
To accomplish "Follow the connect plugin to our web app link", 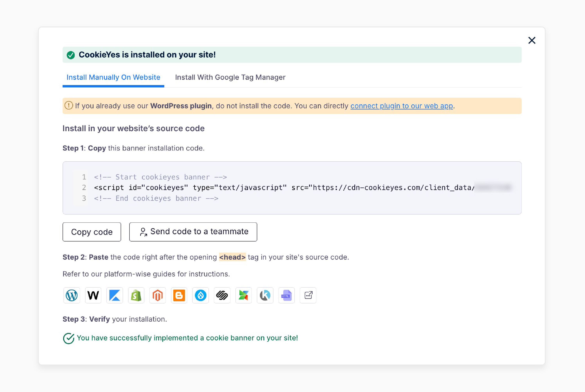I will coord(402,106).
